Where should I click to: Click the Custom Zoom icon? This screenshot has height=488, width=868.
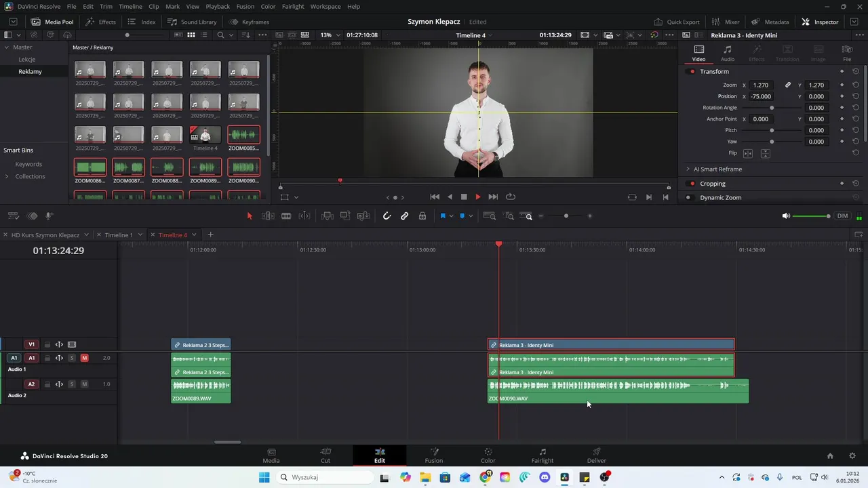tap(527, 216)
